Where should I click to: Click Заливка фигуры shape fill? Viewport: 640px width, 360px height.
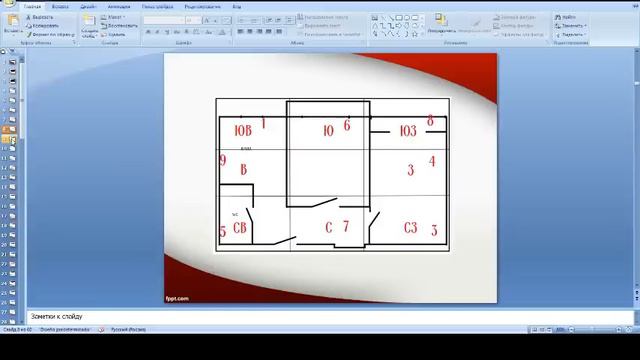(x=514, y=17)
